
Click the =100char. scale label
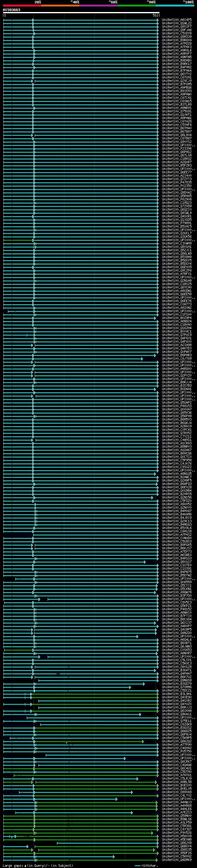click(x=149, y=865)
